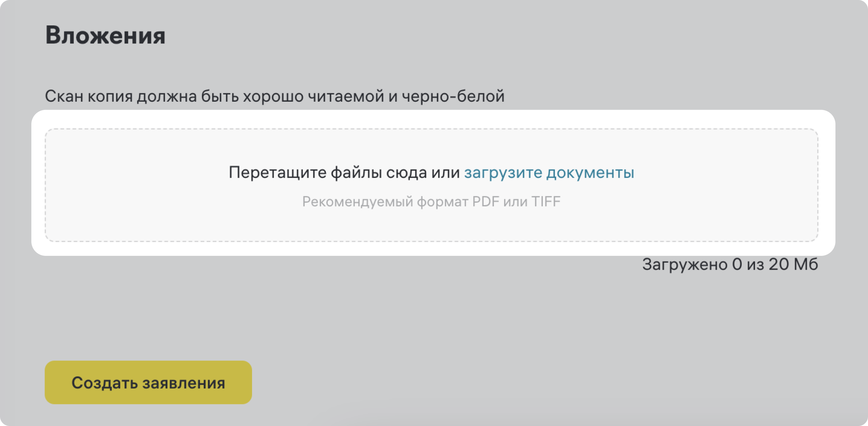Click the word 'черно-белой' in the instruction
The width and height of the screenshot is (868, 426).
(x=453, y=97)
